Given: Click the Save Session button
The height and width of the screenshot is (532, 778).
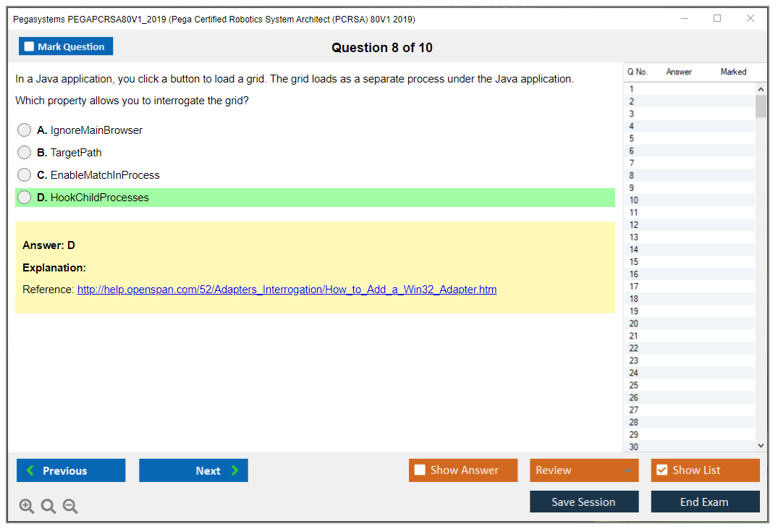Looking at the screenshot, I should point(584,502).
